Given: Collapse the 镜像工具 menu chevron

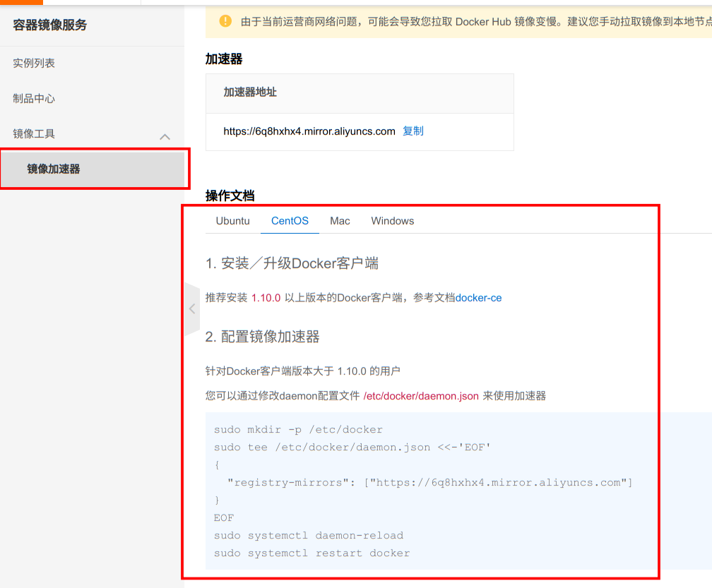Looking at the screenshot, I should 165,136.
